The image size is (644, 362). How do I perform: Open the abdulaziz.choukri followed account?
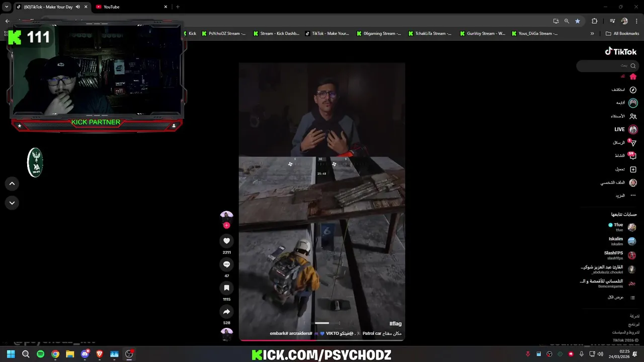click(x=608, y=269)
